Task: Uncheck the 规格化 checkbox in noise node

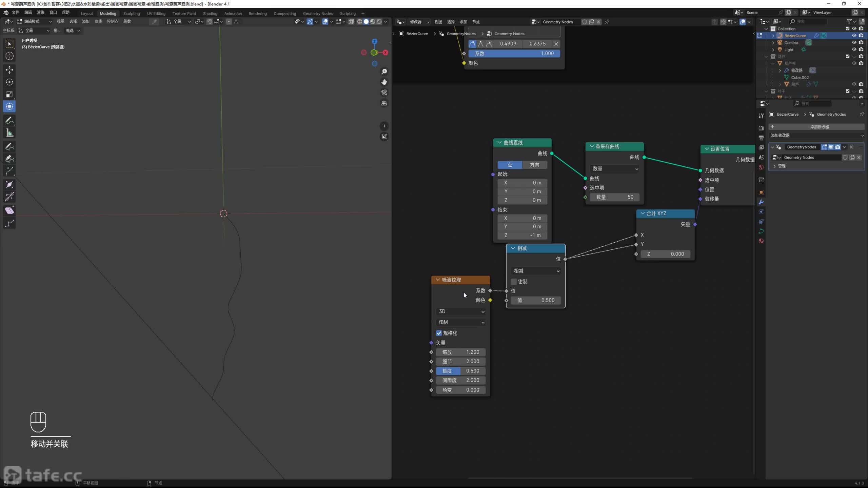Action: tap(439, 333)
